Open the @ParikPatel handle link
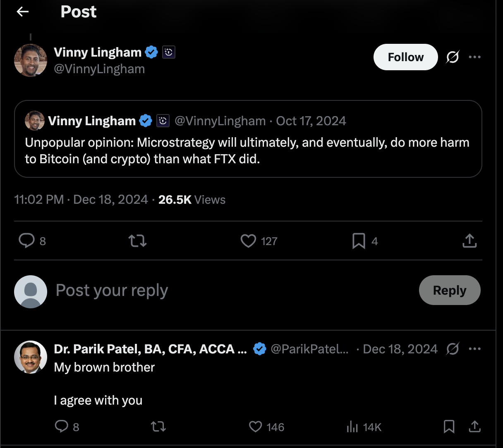The image size is (503, 448). (309, 349)
